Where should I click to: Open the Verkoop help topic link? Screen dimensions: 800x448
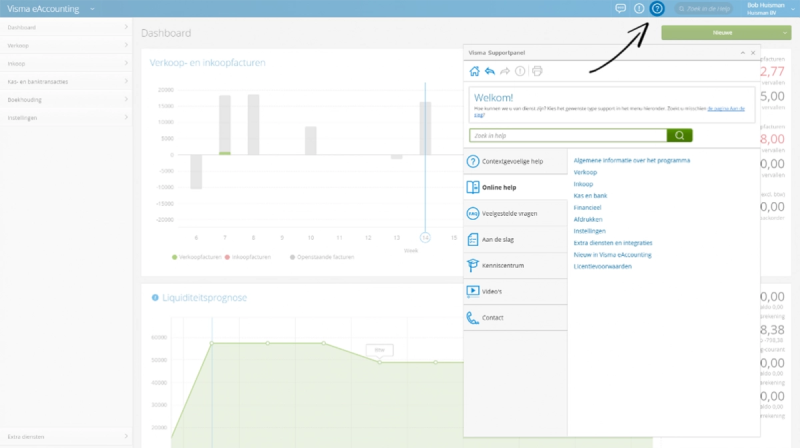(585, 172)
